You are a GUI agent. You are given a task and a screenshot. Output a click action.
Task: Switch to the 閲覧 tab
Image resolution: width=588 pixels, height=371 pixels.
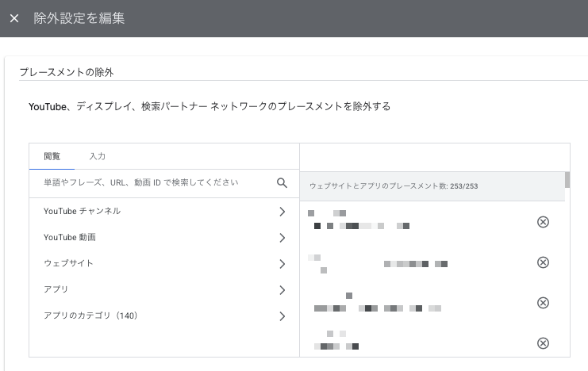click(52, 156)
